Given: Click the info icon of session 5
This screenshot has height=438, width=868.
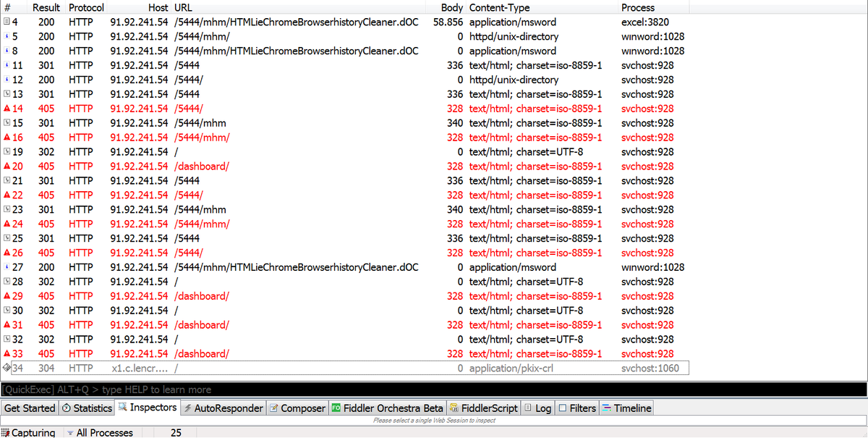Looking at the screenshot, I should [7, 36].
